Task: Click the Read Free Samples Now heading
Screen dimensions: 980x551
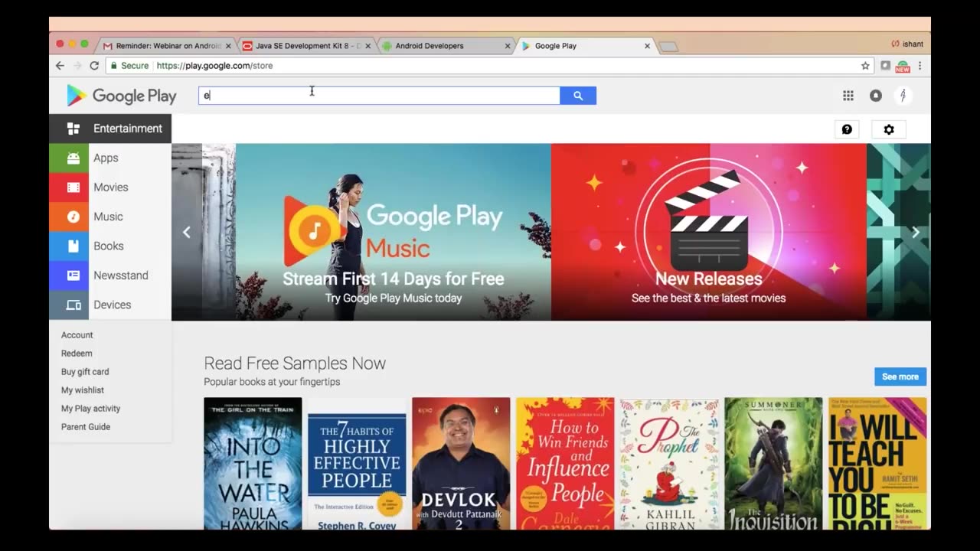Action: (x=295, y=364)
